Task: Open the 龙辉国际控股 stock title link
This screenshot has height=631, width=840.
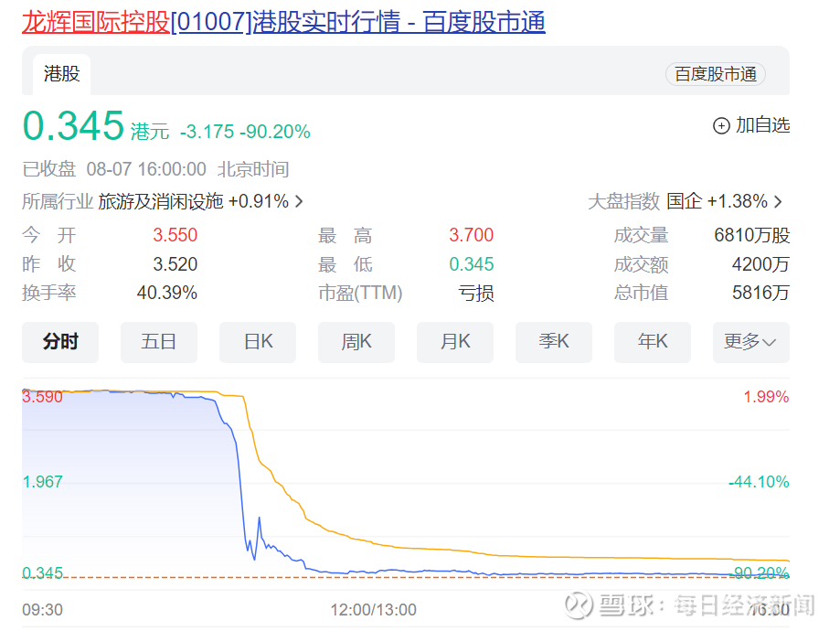Action: click(283, 23)
